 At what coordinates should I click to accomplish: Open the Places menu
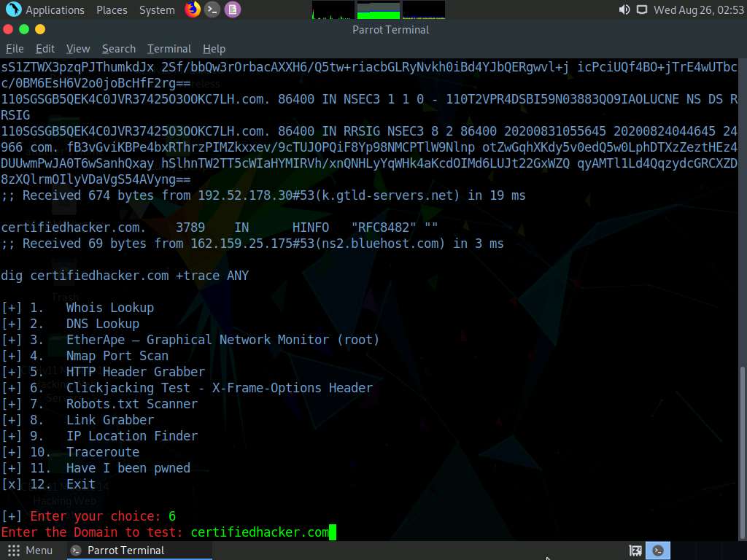click(112, 10)
